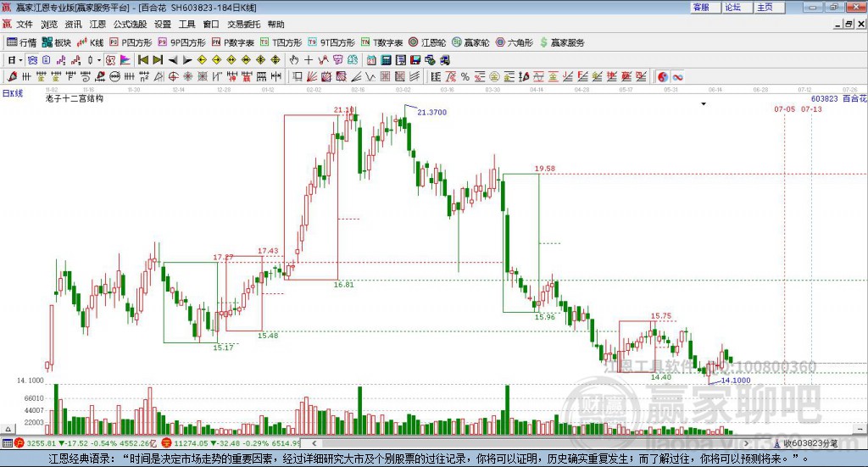
Task: Click the 客服 customer service button
Action: [704, 7]
